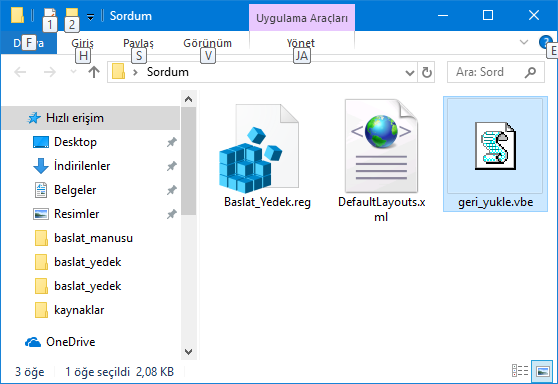Go forward with the right arrow button
This screenshot has height=384, width=558.
(49, 72)
